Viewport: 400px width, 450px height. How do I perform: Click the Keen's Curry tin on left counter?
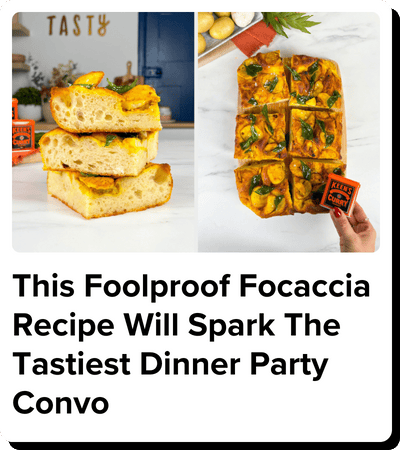click(23, 135)
